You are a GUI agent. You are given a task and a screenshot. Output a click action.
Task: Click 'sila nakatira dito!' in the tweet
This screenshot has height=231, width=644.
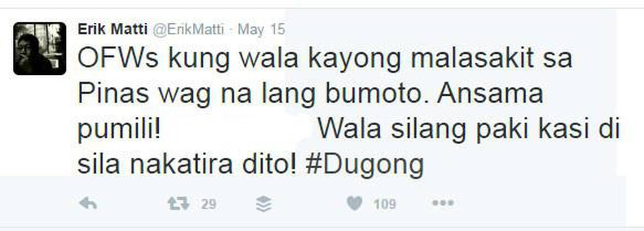(187, 165)
